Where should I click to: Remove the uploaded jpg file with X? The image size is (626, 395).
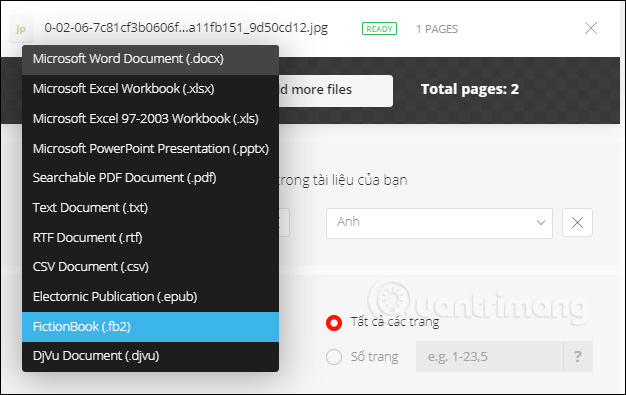591,28
